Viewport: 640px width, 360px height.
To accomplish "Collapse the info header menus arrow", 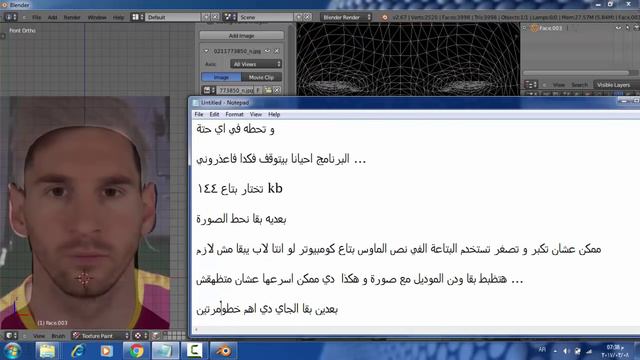I will 24,17.
